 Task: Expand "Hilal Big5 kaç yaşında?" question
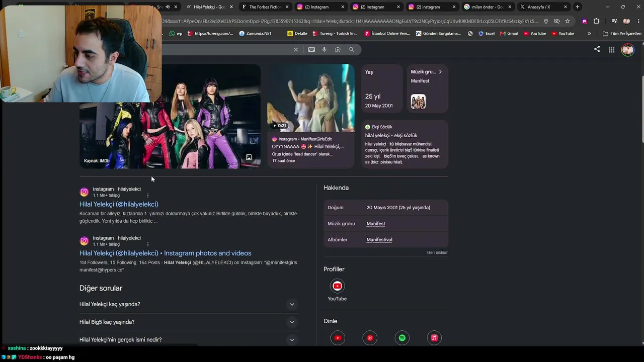click(189, 322)
